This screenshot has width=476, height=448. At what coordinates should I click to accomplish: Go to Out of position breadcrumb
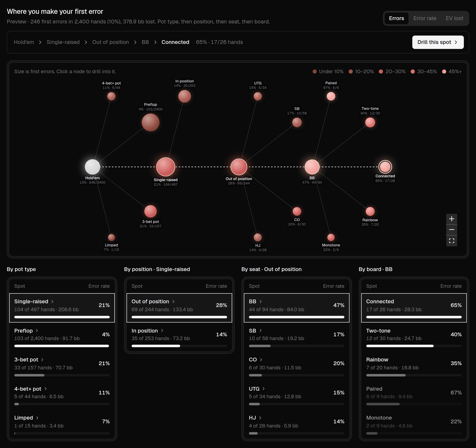click(111, 42)
